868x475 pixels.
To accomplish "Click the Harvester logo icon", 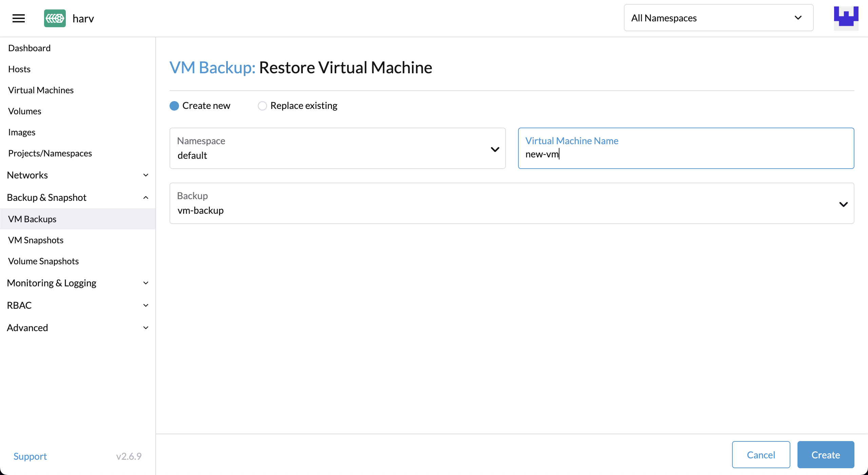I will point(55,18).
